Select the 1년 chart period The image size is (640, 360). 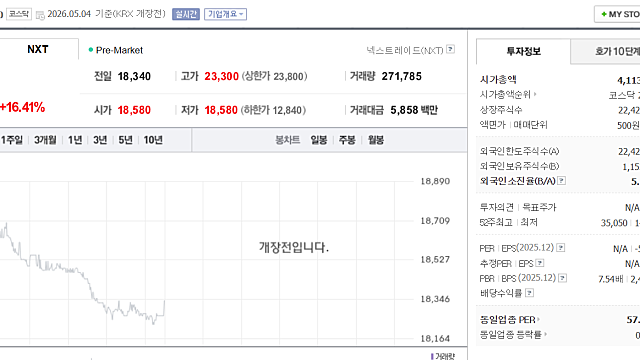pos(75,140)
